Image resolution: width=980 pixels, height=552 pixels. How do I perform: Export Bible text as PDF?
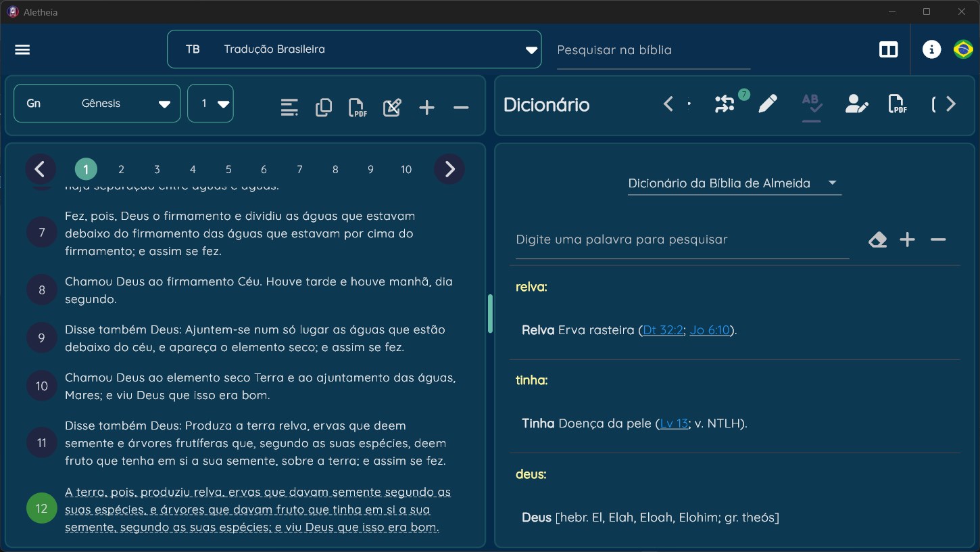(358, 108)
